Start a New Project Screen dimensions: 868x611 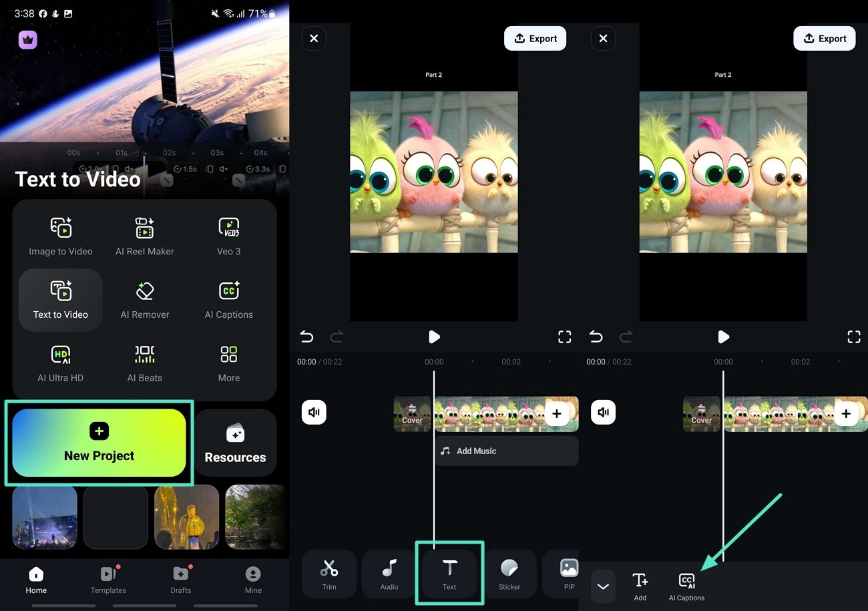(99, 443)
